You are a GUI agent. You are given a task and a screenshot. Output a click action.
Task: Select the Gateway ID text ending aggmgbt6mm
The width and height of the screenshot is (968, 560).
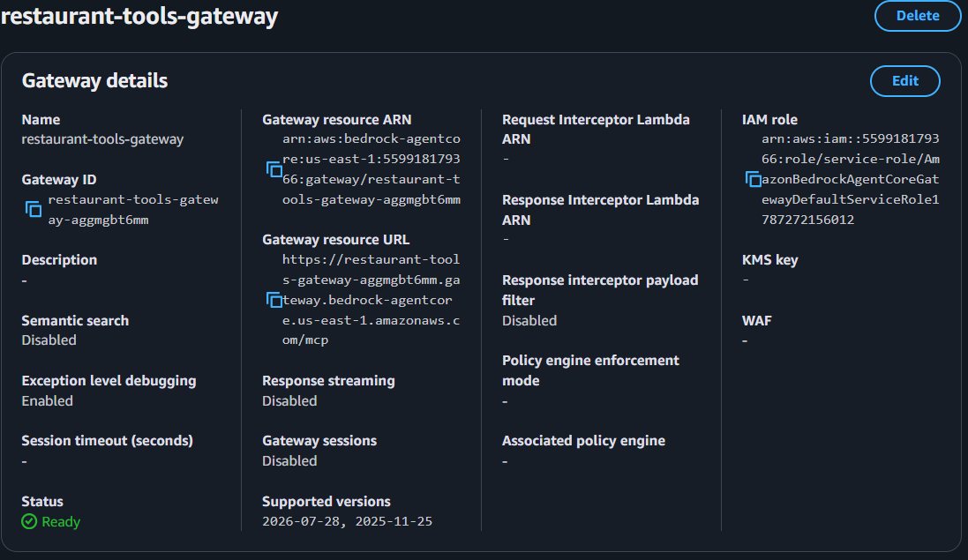coord(133,210)
